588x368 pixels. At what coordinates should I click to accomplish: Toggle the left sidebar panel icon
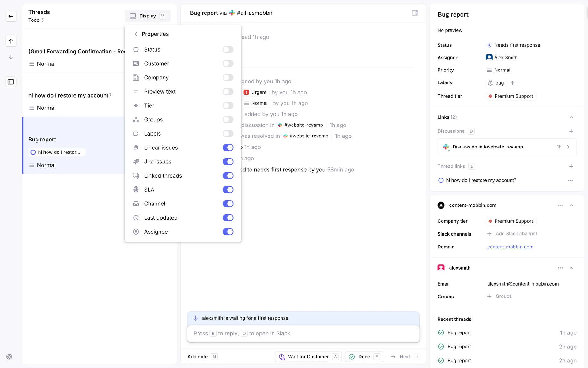point(11,82)
